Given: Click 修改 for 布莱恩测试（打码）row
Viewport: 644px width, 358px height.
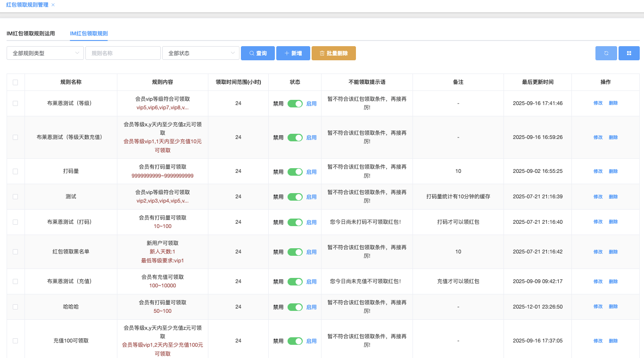Looking at the screenshot, I should coord(598,222).
